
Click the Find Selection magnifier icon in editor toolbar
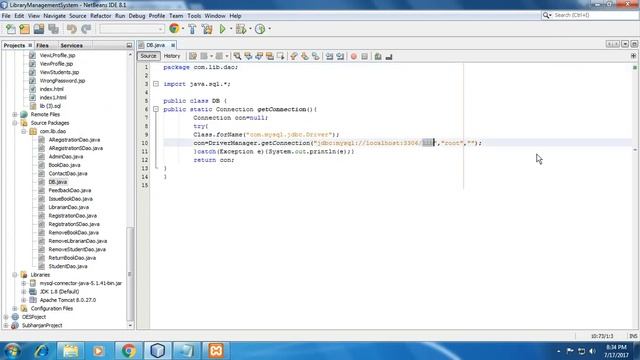tap(237, 56)
